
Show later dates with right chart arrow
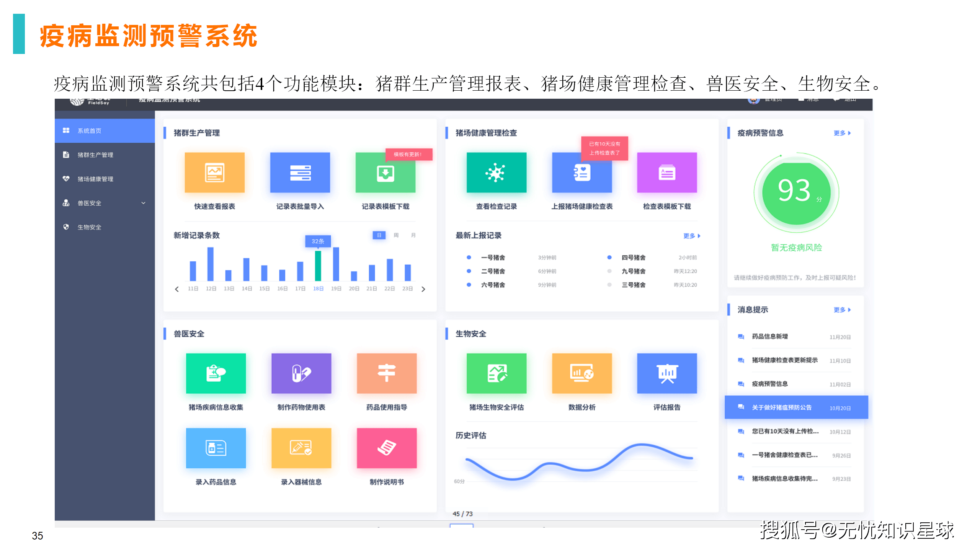423,289
